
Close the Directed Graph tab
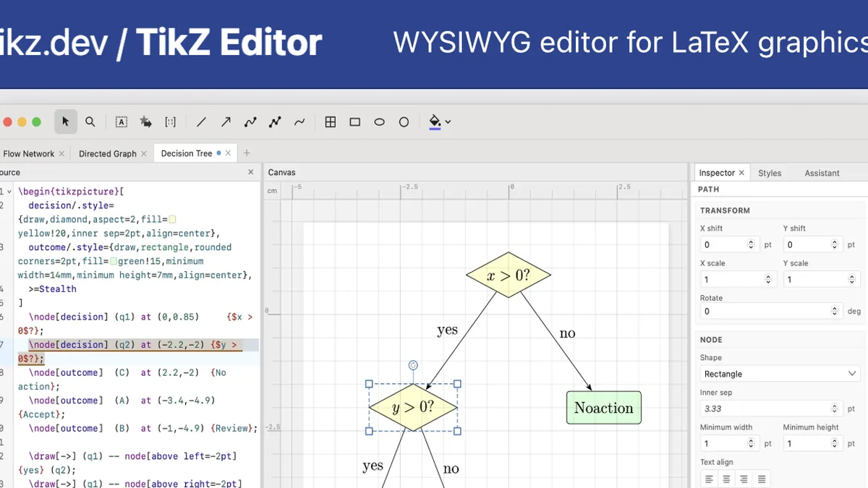tap(144, 153)
